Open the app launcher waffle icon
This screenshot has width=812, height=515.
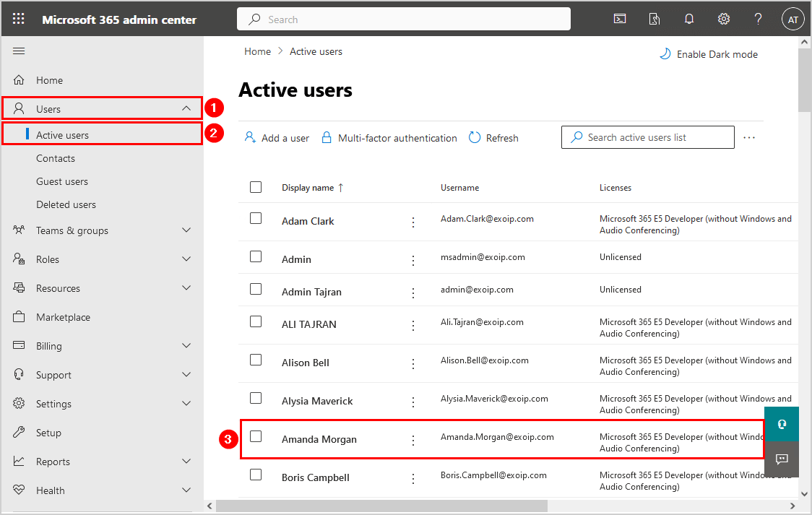click(x=19, y=20)
